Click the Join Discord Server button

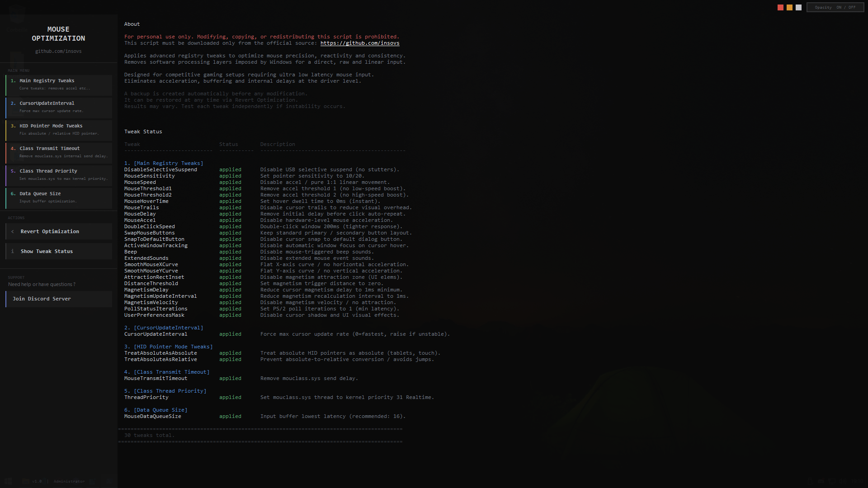click(x=59, y=299)
